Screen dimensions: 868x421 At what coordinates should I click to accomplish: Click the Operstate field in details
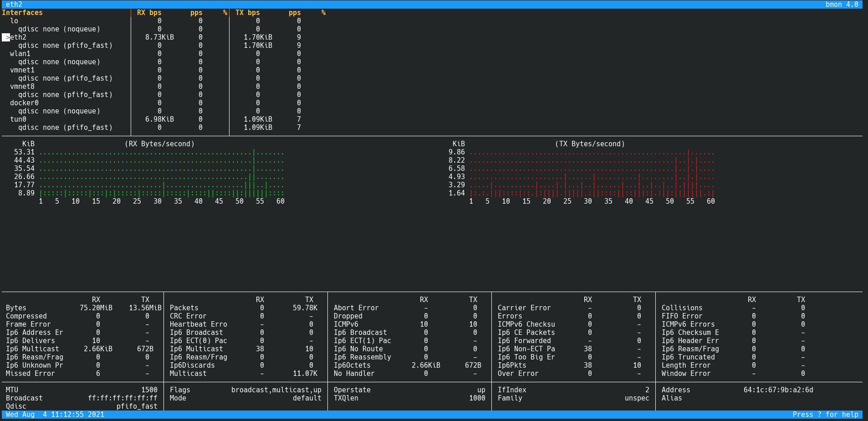pyautogui.click(x=352, y=390)
